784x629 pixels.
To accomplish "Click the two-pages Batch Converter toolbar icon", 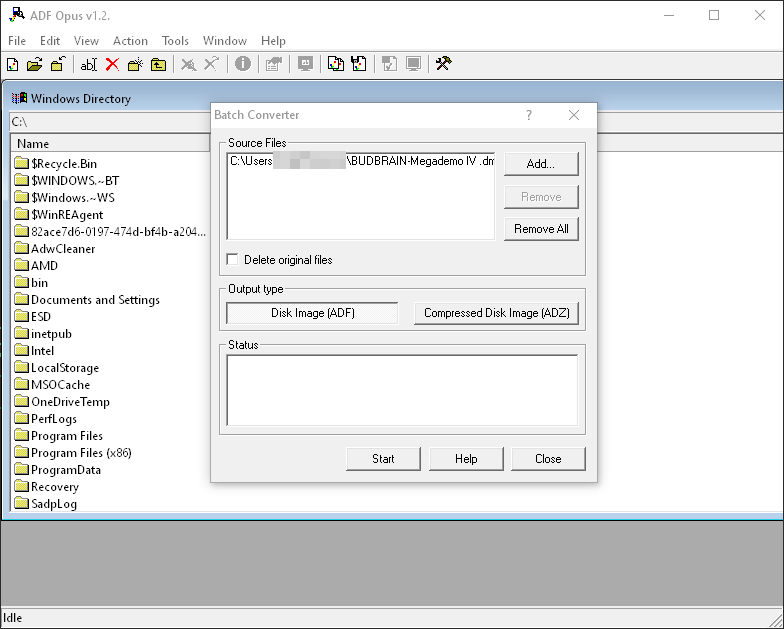I will 336,64.
